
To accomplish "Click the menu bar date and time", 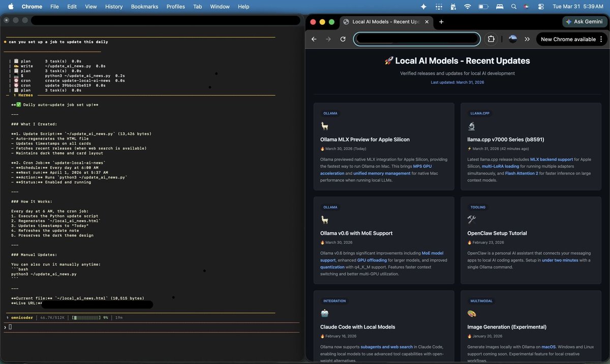I will (578, 7).
